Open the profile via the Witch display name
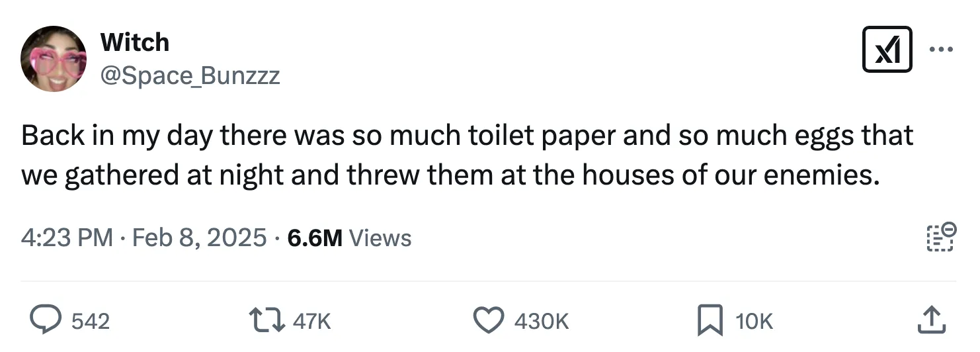980x352 pixels. coord(135,42)
